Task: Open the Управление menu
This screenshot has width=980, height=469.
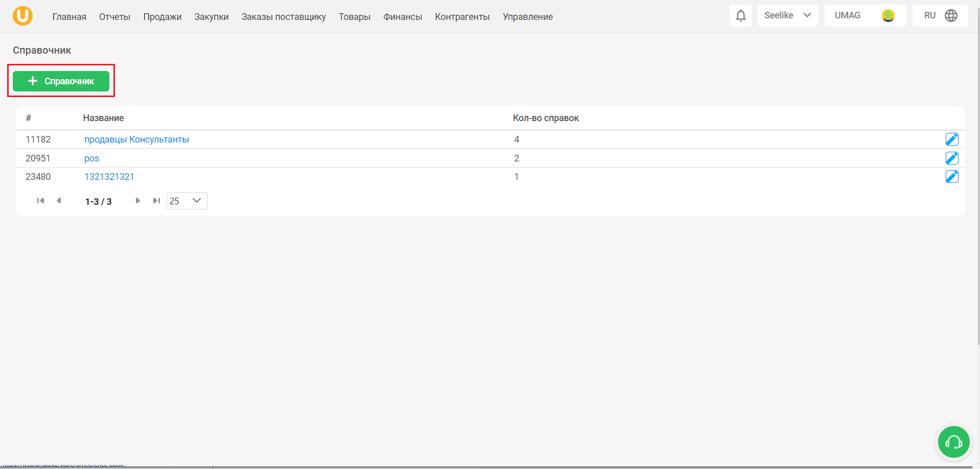Action: [x=528, y=17]
